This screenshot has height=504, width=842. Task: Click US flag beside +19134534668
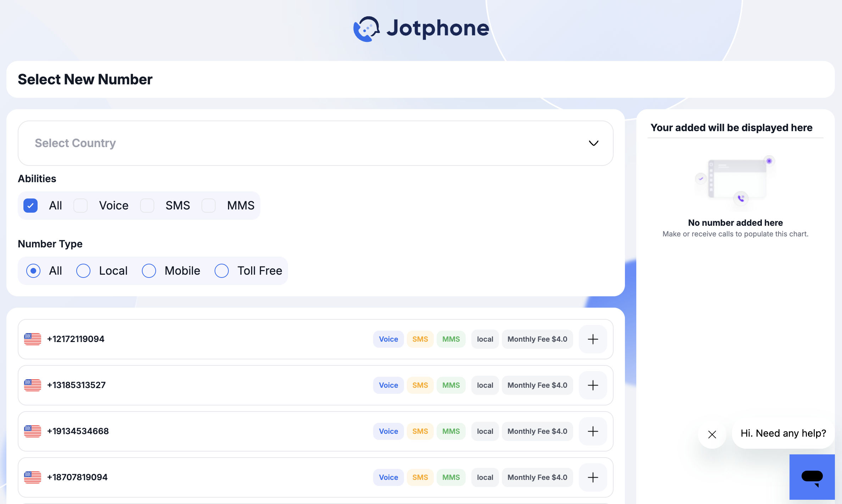pos(33,431)
